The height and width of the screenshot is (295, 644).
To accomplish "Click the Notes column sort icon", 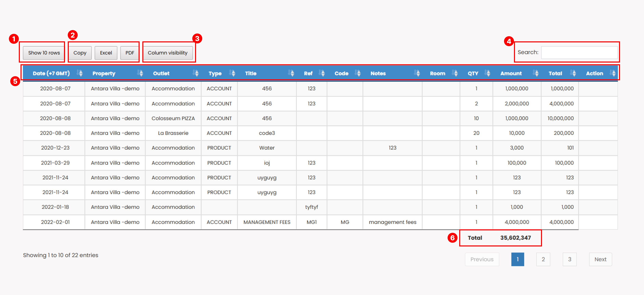I will [417, 73].
